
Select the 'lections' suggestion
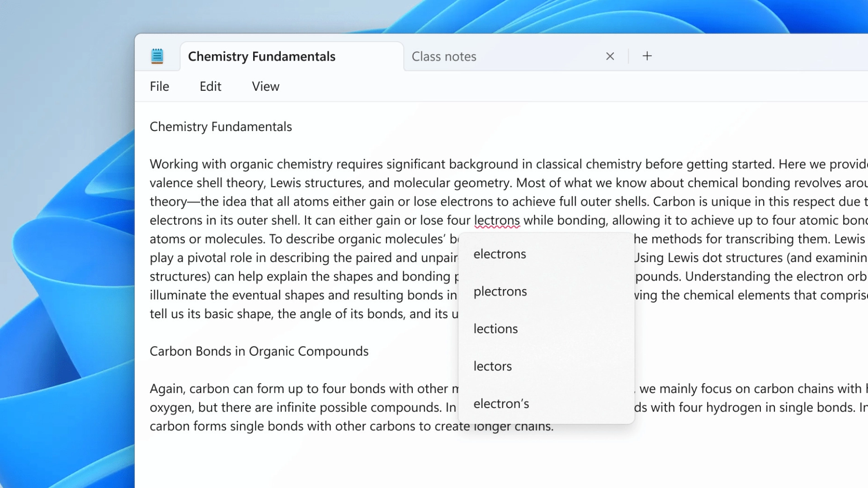tap(495, 329)
